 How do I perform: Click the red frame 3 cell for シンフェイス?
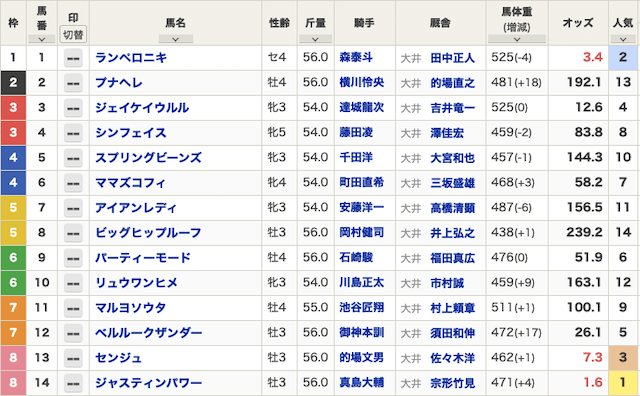click(x=13, y=133)
